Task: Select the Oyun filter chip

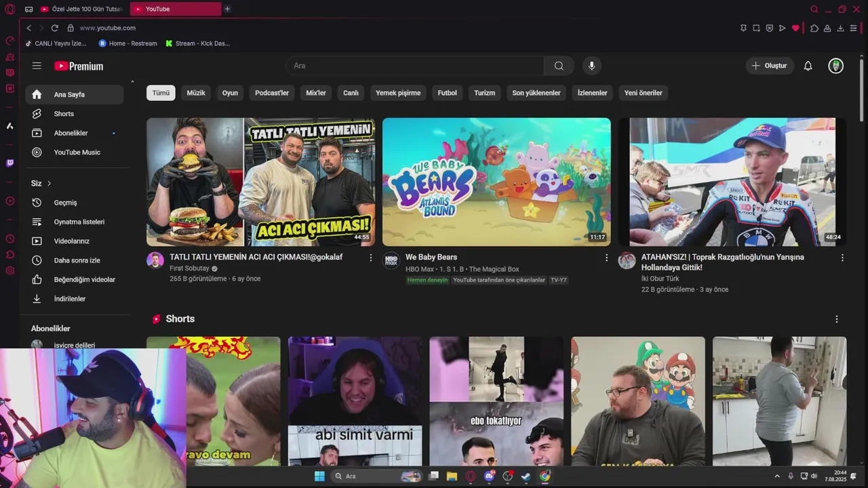Action: pyautogui.click(x=230, y=93)
